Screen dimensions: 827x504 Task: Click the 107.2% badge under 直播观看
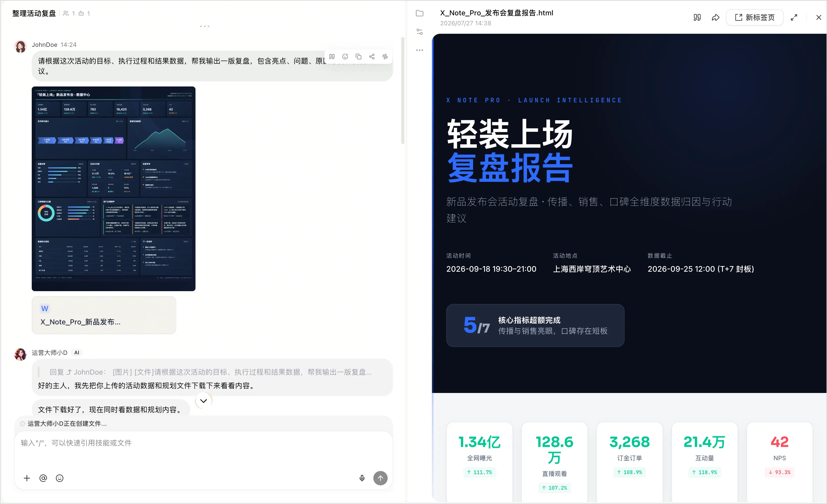pyautogui.click(x=554, y=488)
